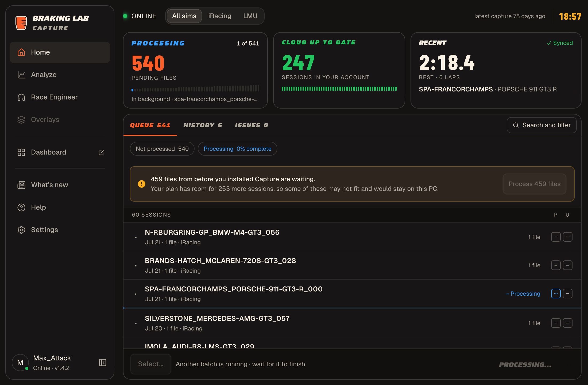The height and width of the screenshot is (385, 588).
Task: Open Home via its house icon
Action: (21, 52)
